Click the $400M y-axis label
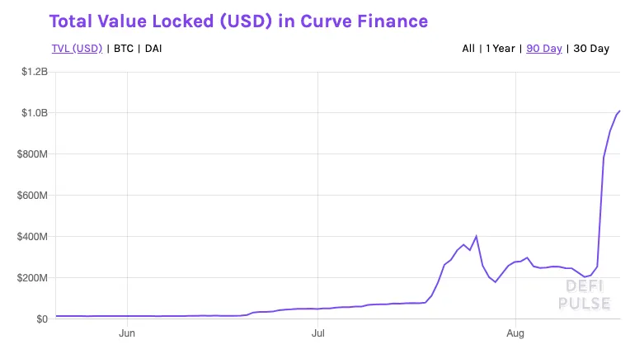Screen dimensions: 644x354 [x=33, y=237]
